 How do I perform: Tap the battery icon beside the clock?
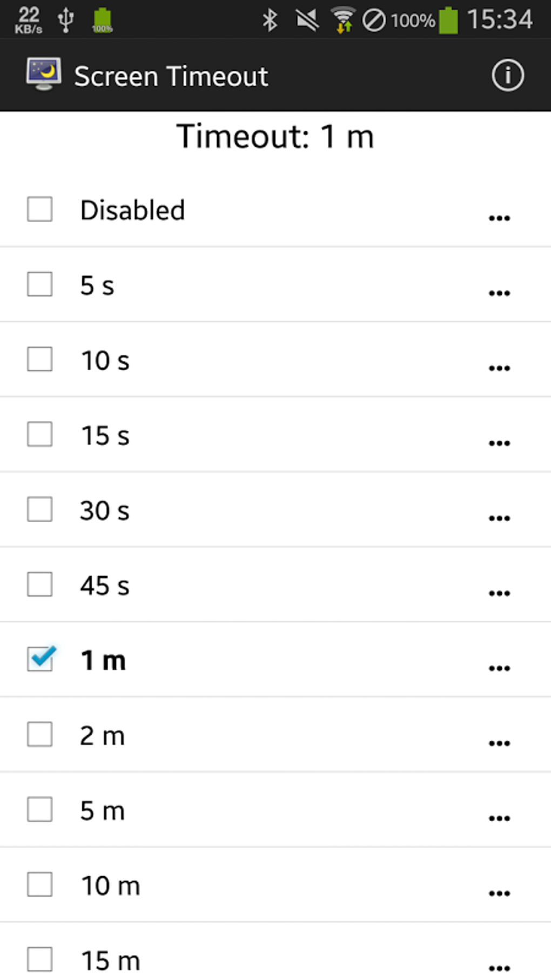448,21
